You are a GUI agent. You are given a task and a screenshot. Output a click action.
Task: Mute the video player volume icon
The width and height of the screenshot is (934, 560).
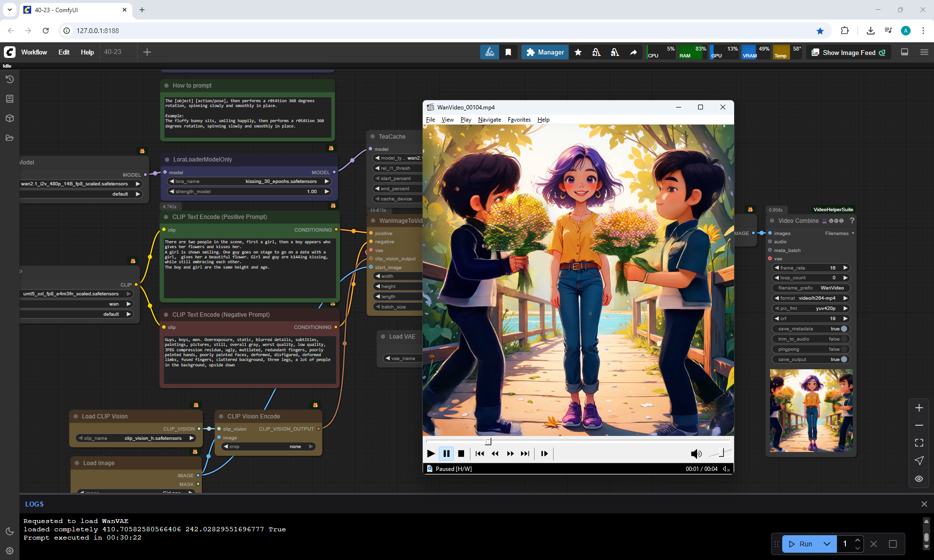click(x=696, y=453)
